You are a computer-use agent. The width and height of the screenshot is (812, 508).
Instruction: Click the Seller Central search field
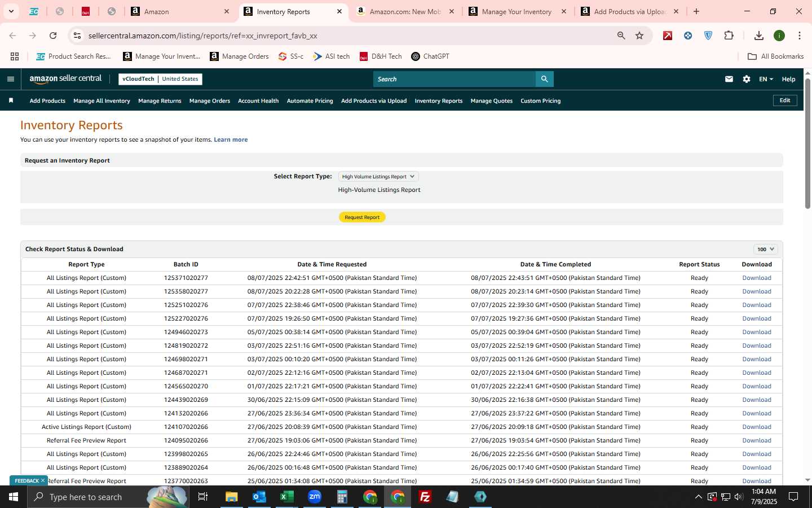coord(454,79)
